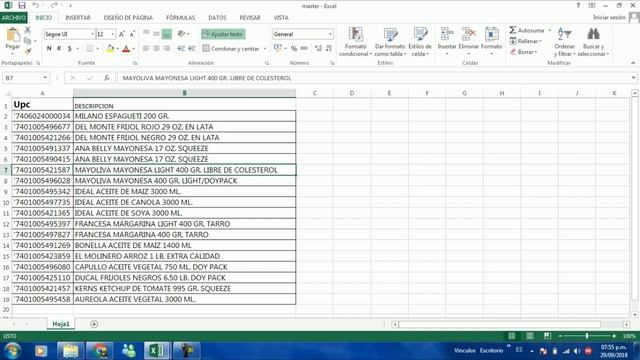Click increase indent icon
Image resolution: width=640 pixels, height=360 pixels.
pos(191,49)
